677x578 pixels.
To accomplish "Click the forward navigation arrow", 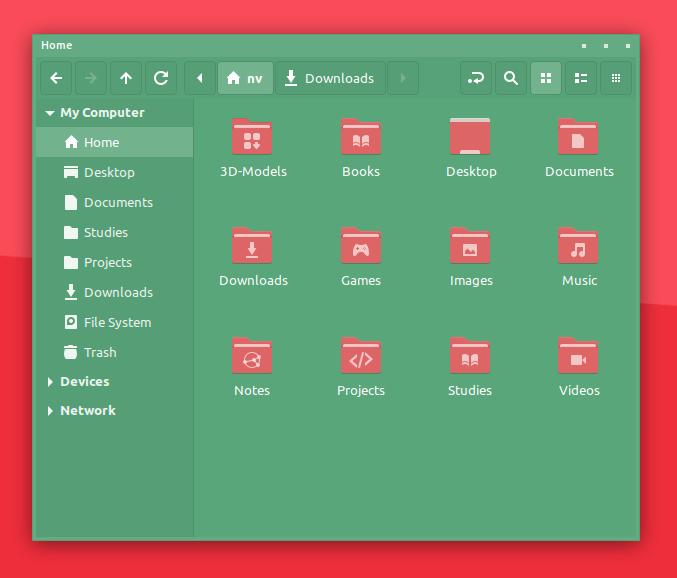I will point(91,78).
